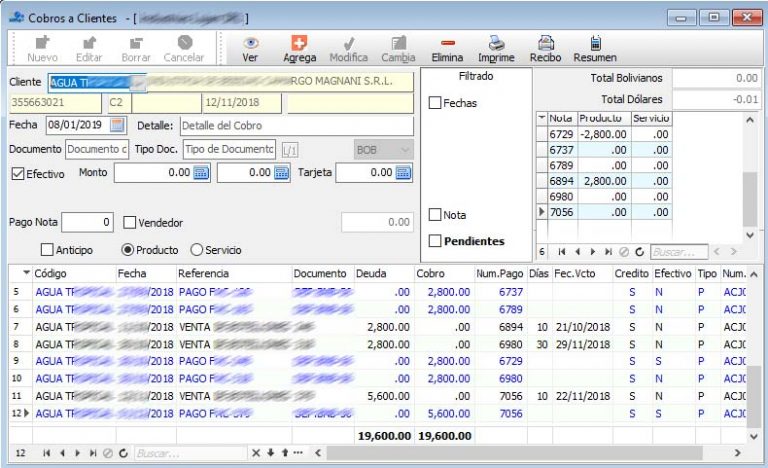Screen dimensions: 768x468
Task: Enable the Anticipo checkbox
Action: (47, 249)
